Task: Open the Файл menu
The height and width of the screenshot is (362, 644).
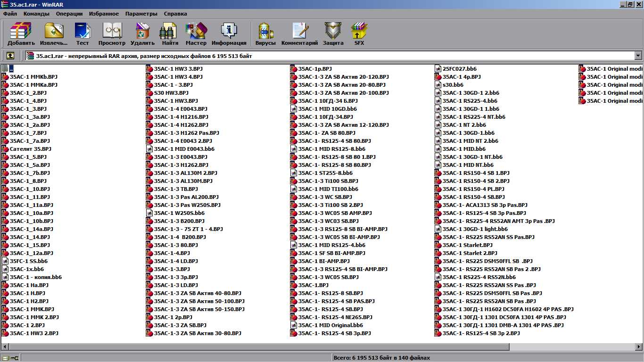Action: pos(9,14)
